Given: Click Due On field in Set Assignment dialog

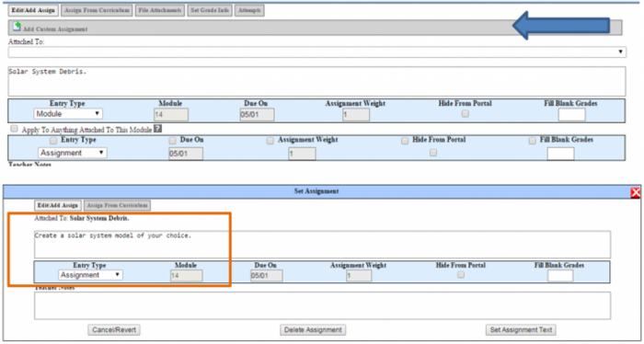Looking at the screenshot, I should pyautogui.click(x=267, y=275).
